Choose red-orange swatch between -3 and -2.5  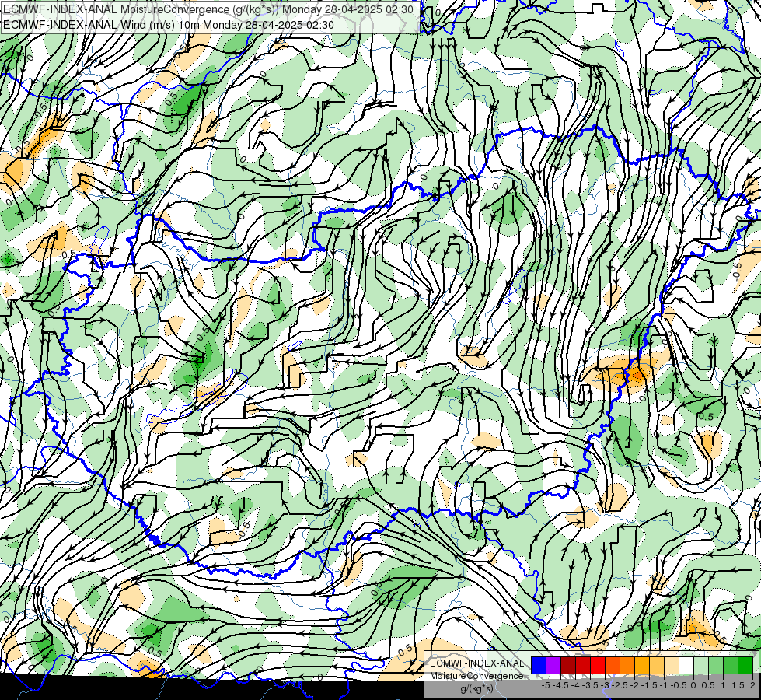click(x=613, y=665)
